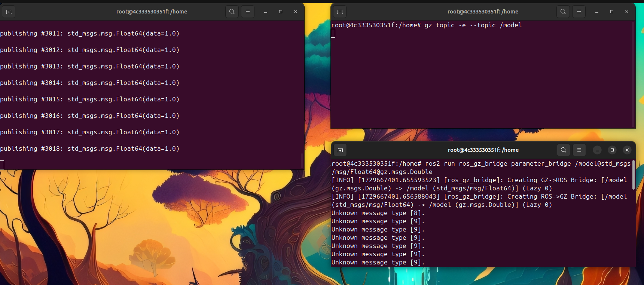The height and width of the screenshot is (285, 644).
Task: Close the gz topic terminal window
Action: pos(627,12)
